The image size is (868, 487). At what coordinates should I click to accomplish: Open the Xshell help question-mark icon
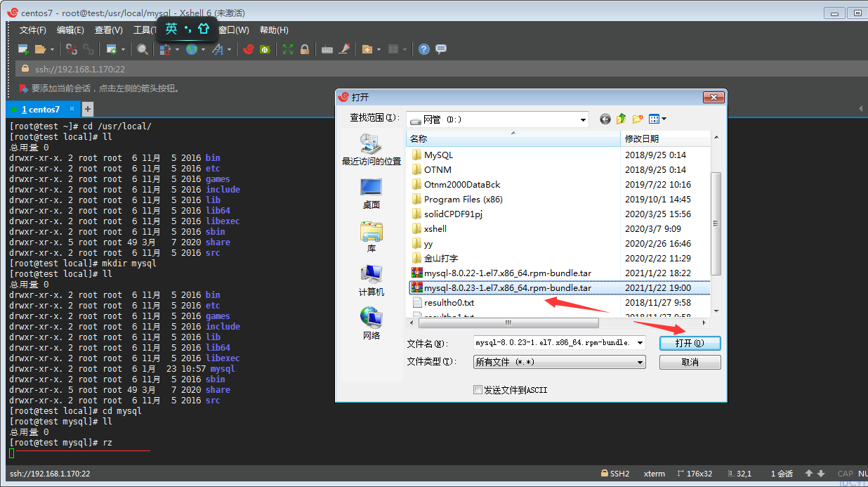[x=424, y=49]
